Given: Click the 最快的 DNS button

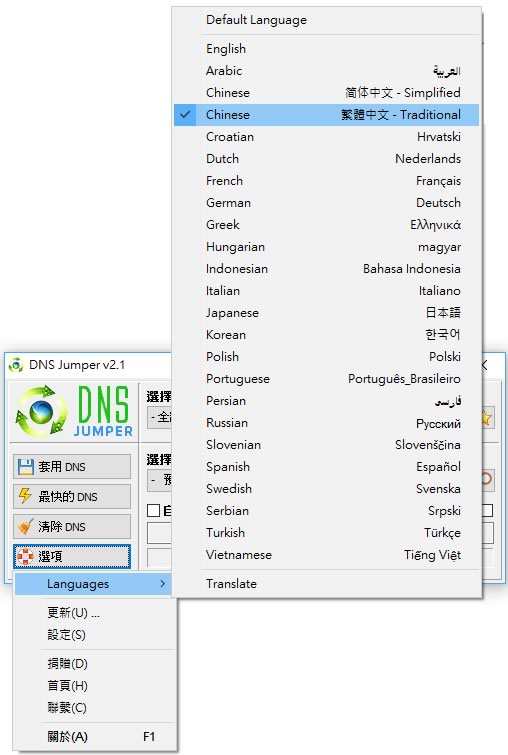Looking at the screenshot, I should point(72,496).
